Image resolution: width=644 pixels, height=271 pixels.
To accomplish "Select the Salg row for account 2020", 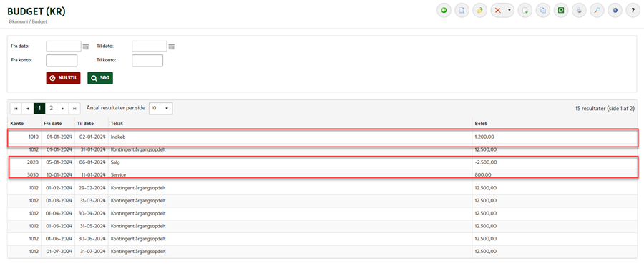I will (323, 162).
